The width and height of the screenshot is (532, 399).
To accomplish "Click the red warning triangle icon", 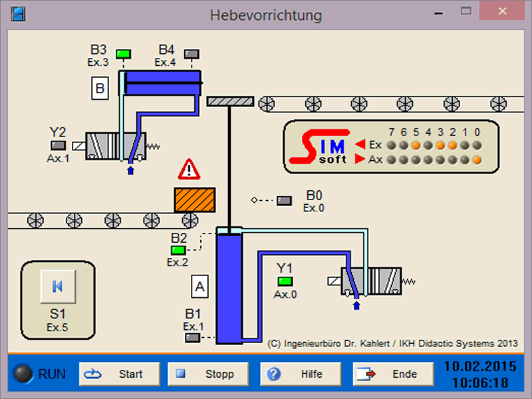I will (189, 170).
